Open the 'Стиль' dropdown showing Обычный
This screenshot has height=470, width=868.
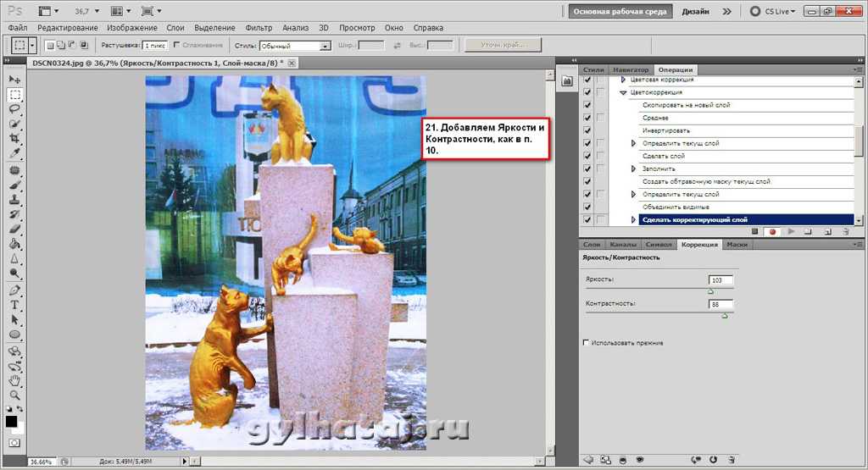pyautogui.click(x=294, y=46)
